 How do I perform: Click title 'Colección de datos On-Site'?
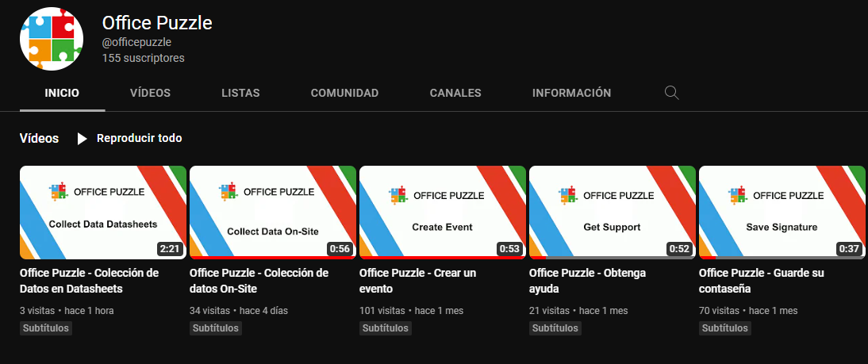coord(259,281)
